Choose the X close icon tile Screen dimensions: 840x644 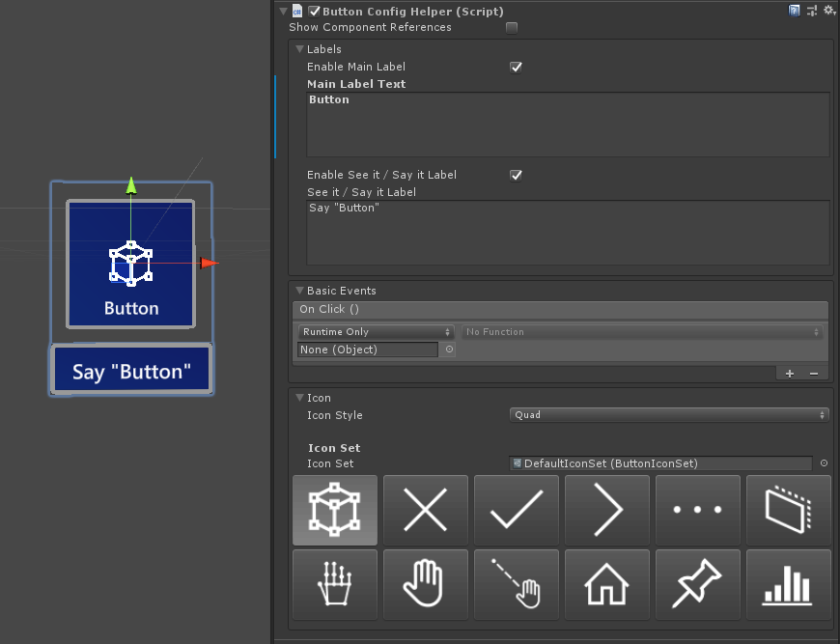pyautogui.click(x=425, y=510)
